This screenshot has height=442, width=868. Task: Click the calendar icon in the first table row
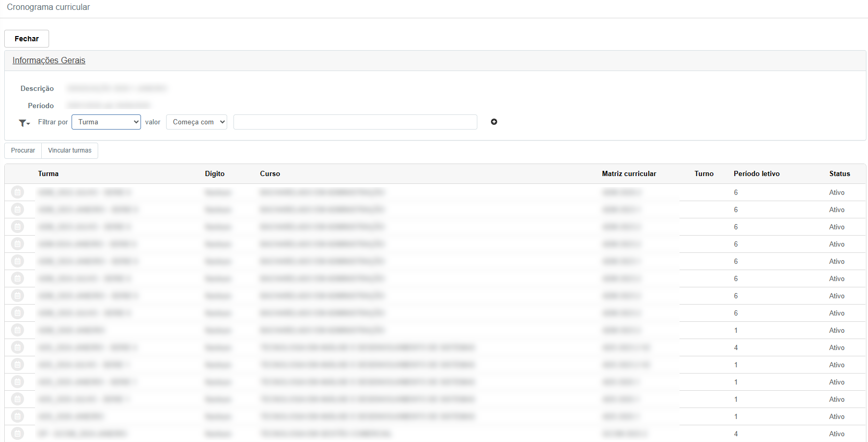click(17, 192)
